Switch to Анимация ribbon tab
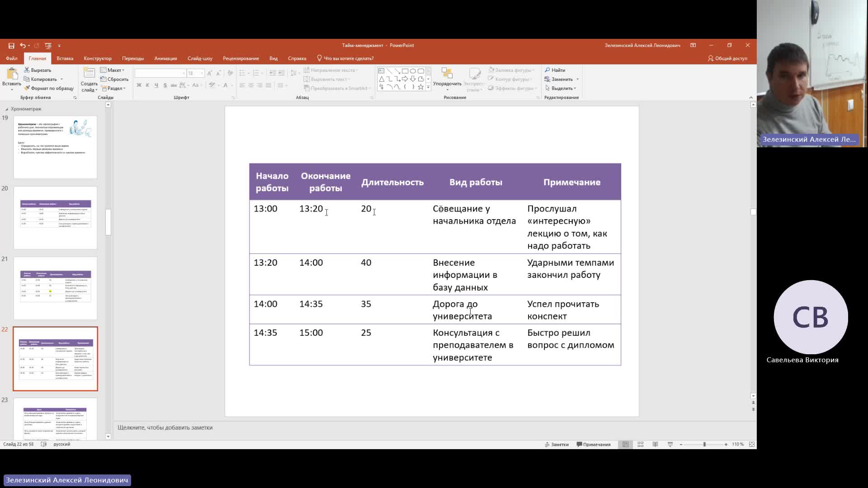 [x=165, y=58]
